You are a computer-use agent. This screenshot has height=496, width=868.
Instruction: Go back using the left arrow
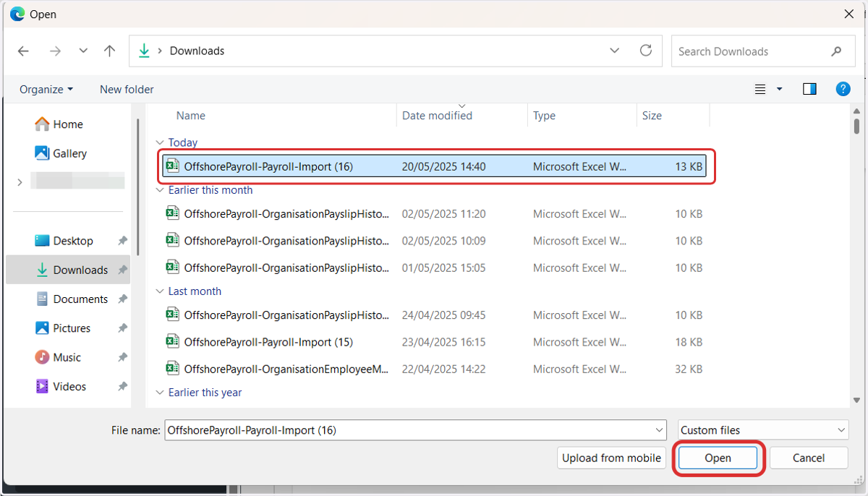tap(23, 51)
